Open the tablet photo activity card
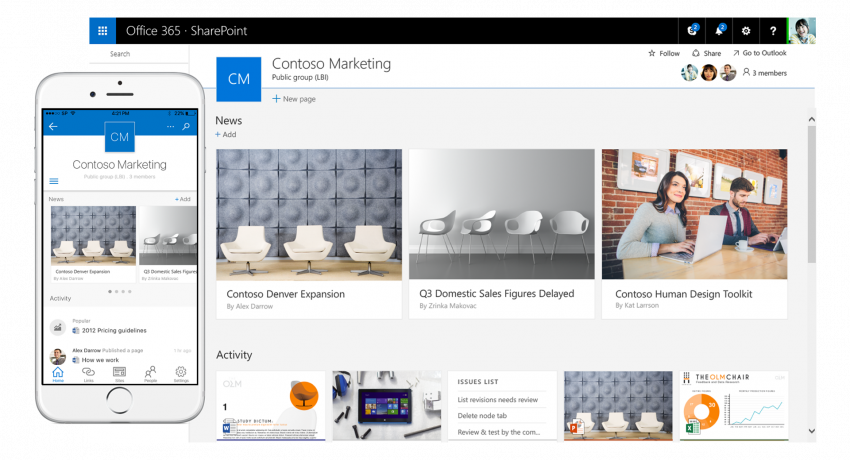850x460 pixels. (x=387, y=405)
